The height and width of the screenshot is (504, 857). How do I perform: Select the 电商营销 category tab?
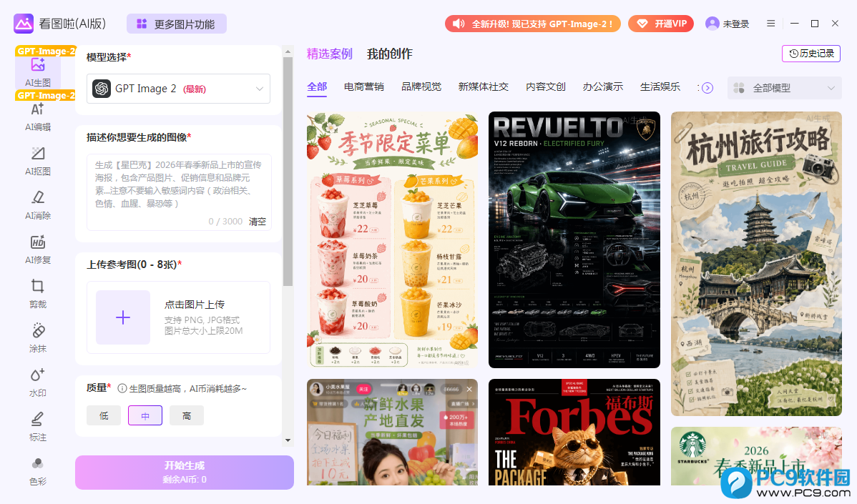pos(364,87)
